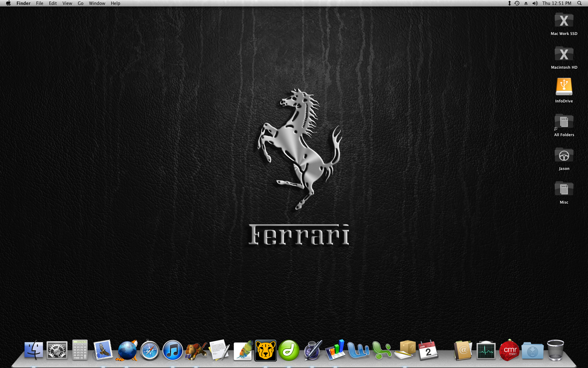Open the File menu
This screenshot has width=588, height=368.
[x=40, y=3]
